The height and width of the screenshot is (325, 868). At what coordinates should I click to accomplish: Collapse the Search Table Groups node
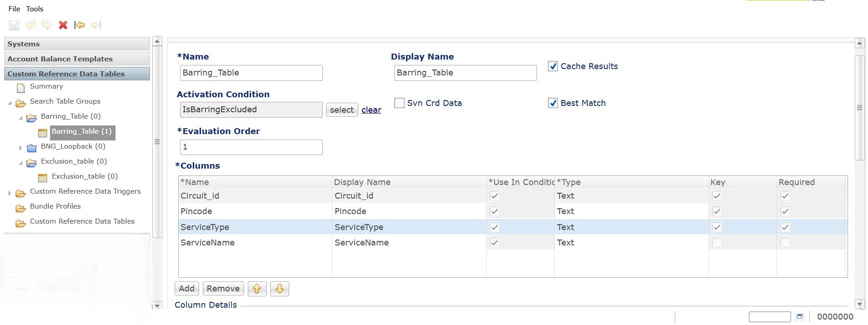point(10,103)
